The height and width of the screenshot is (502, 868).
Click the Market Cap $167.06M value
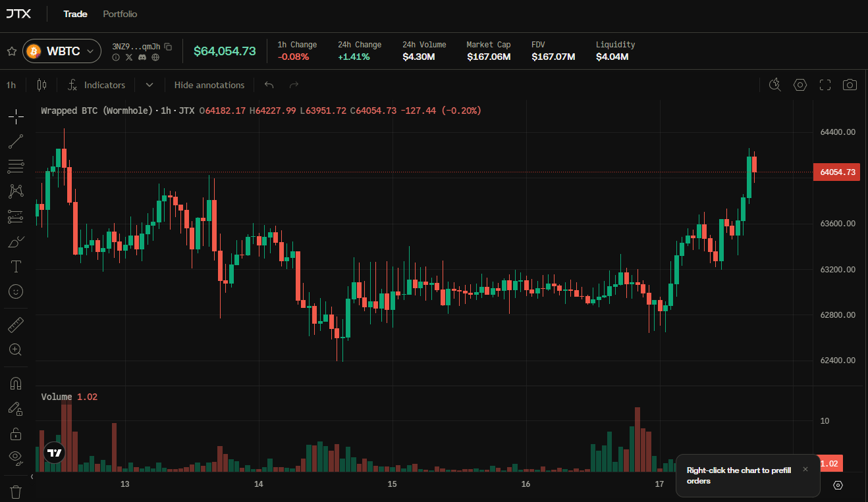point(489,57)
